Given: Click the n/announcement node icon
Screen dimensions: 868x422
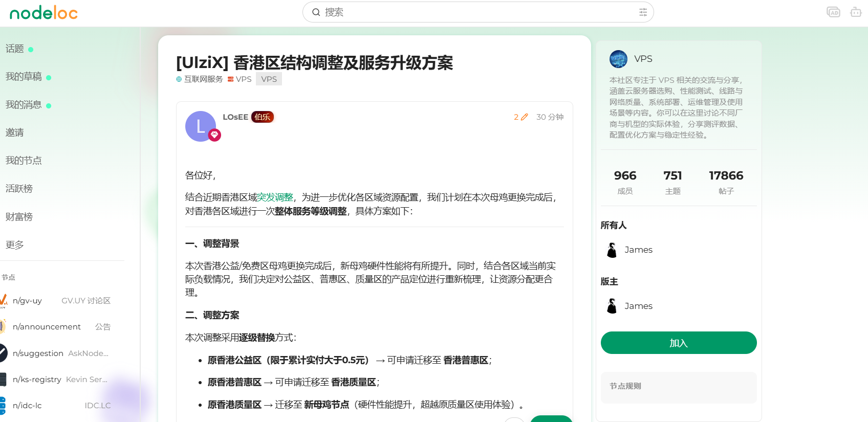Looking at the screenshot, I should tap(3, 327).
